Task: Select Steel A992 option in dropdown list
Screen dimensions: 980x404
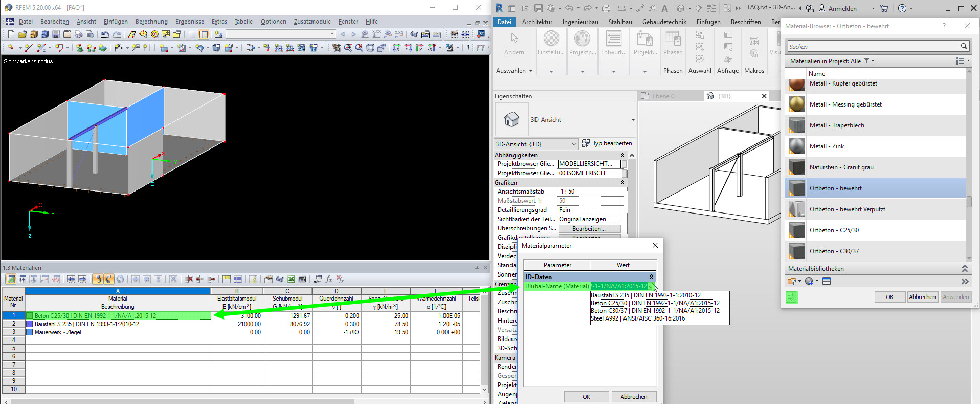Action: click(x=660, y=318)
